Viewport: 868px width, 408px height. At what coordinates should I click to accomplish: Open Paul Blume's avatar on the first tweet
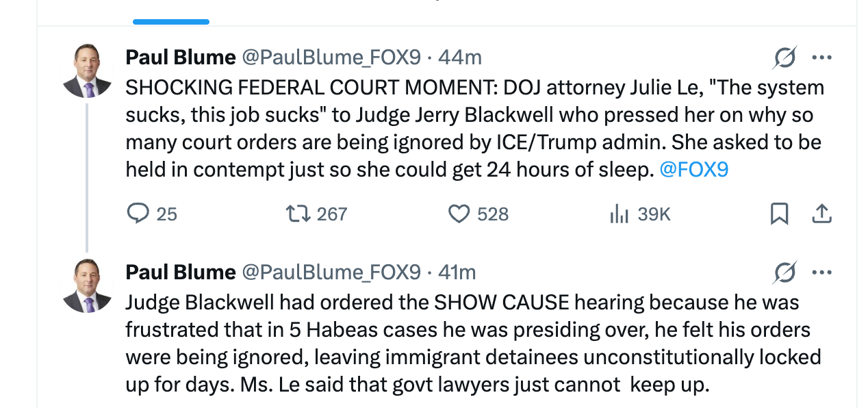(x=87, y=71)
